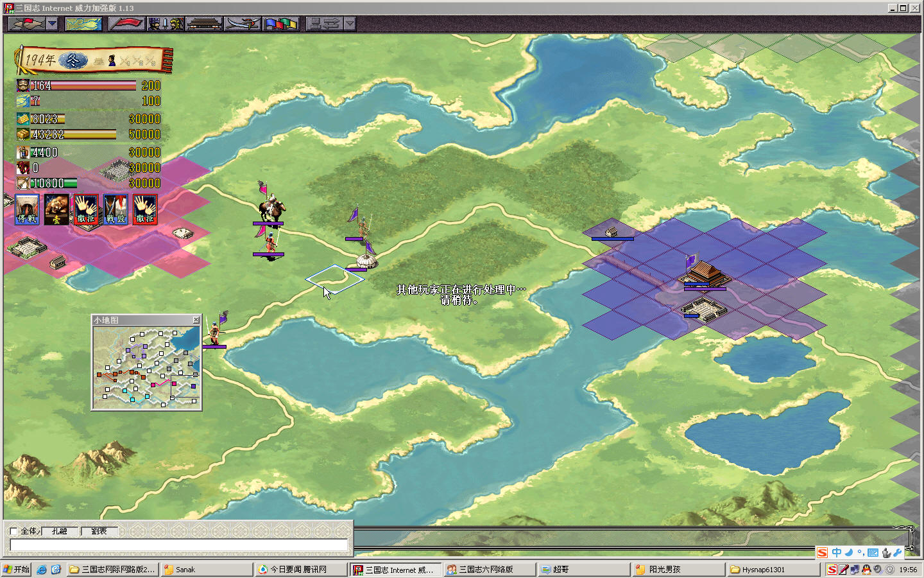Switch to 三国志六网络版 taskbar window

pyautogui.click(x=489, y=570)
